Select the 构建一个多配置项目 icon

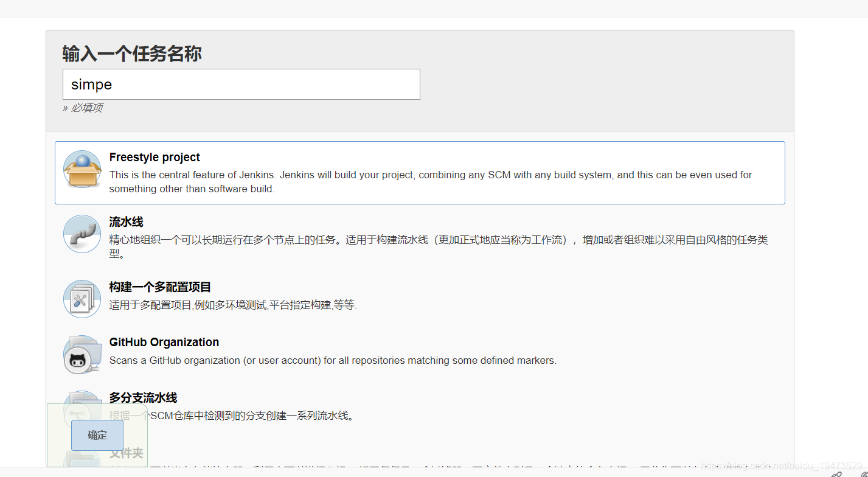tap(82, 299)
